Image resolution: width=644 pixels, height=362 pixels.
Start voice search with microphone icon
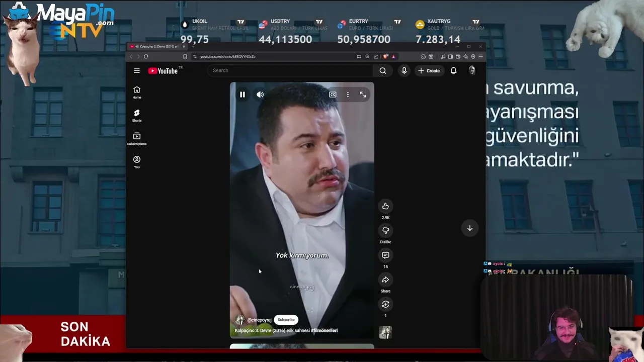(404, 71)
